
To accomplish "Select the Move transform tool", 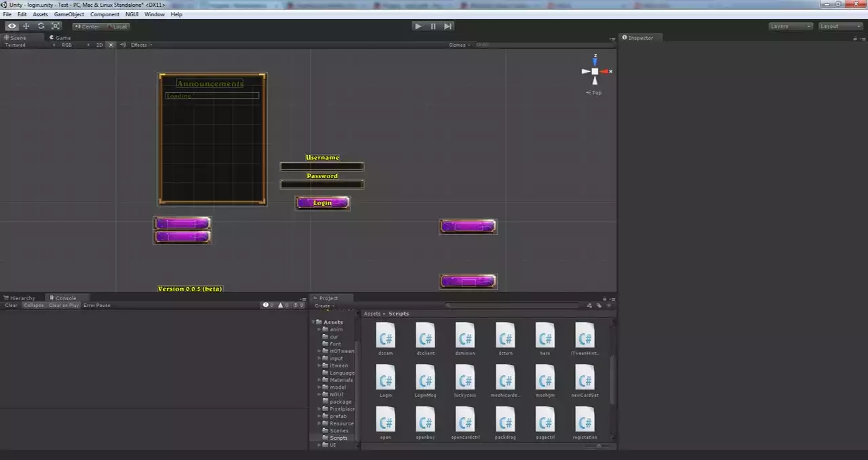I will 26,26.
